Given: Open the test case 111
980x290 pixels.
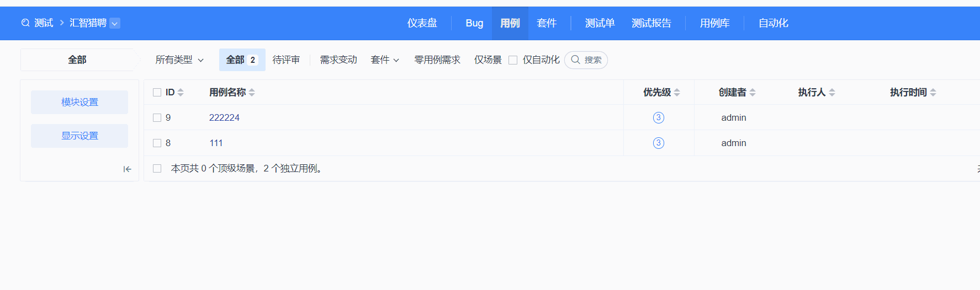Looking at the screenshot, I should [x=216, y=143].
